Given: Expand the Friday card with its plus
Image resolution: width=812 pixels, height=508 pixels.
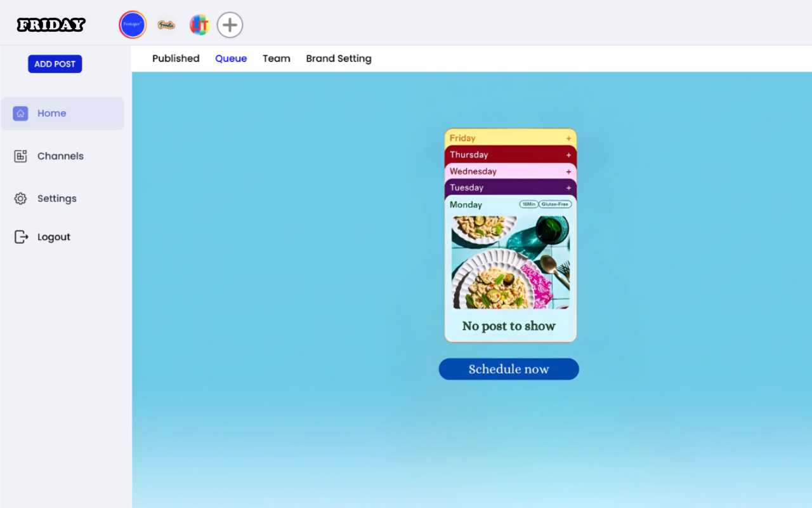Looking at the screenshot, I should (x=568, y=138).
